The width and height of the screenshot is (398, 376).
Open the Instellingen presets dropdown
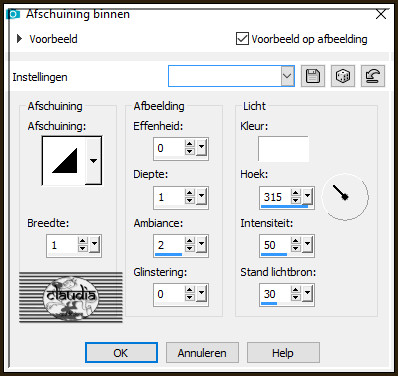(x=287, y=76)
